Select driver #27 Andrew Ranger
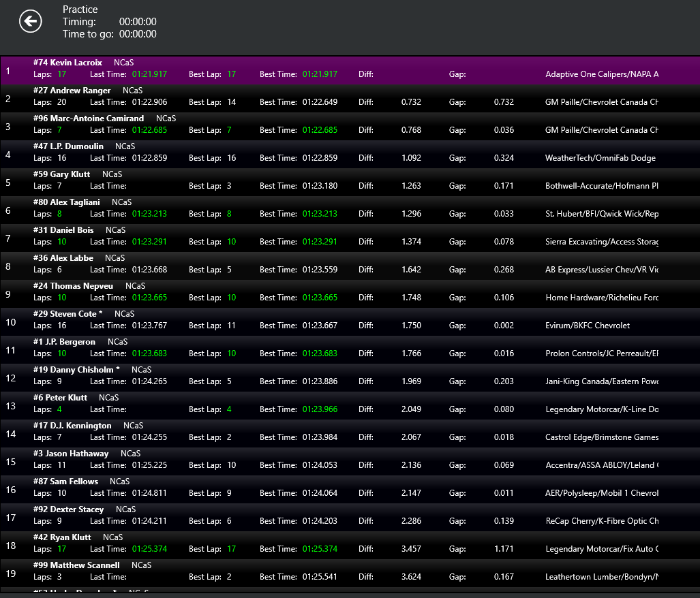 (72, 91)
